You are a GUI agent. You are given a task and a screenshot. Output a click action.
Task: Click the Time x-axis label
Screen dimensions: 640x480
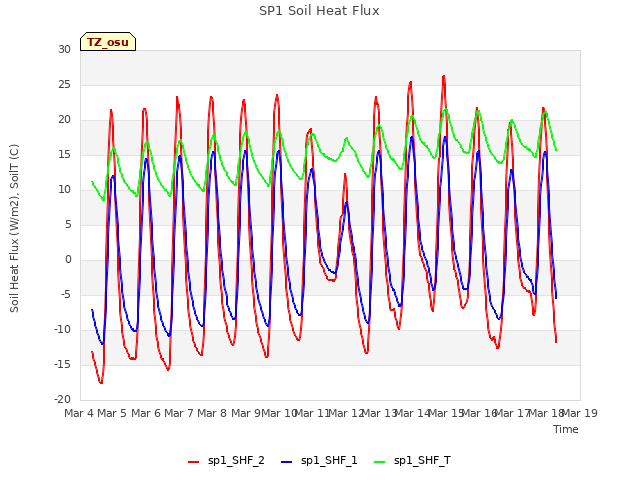(x=565, y=429)
